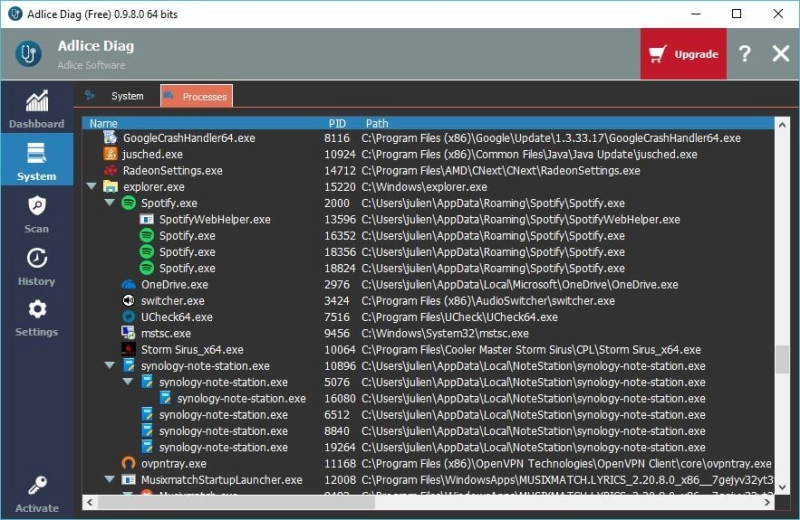Click the Activate key icon
Image resolution: width=800 pixels, height=520 pixels.
37,485
